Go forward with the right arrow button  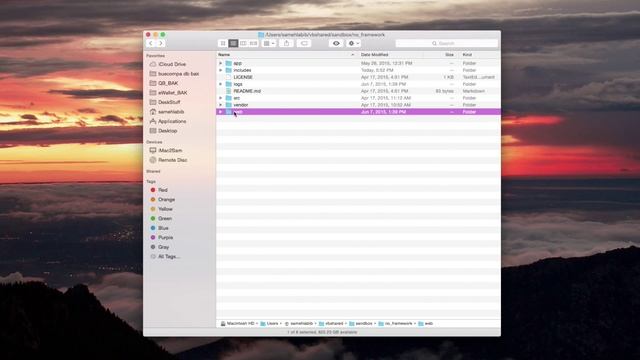pyautogui.click(x=161, y=43)
